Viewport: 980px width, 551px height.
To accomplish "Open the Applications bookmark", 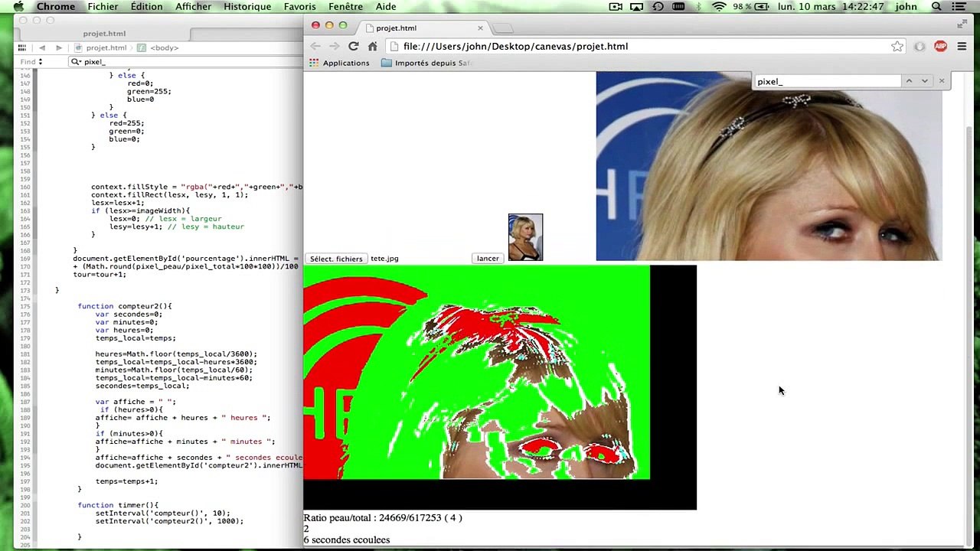I will 339,63.
